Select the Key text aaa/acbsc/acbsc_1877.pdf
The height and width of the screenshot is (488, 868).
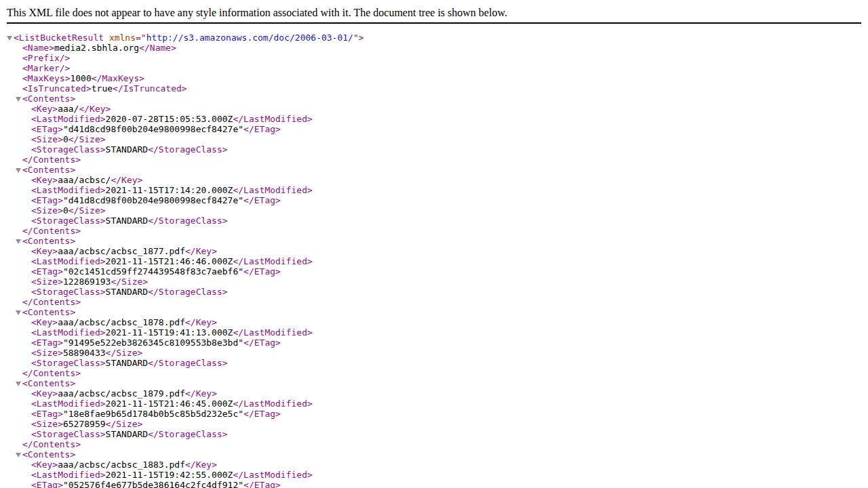121,251
